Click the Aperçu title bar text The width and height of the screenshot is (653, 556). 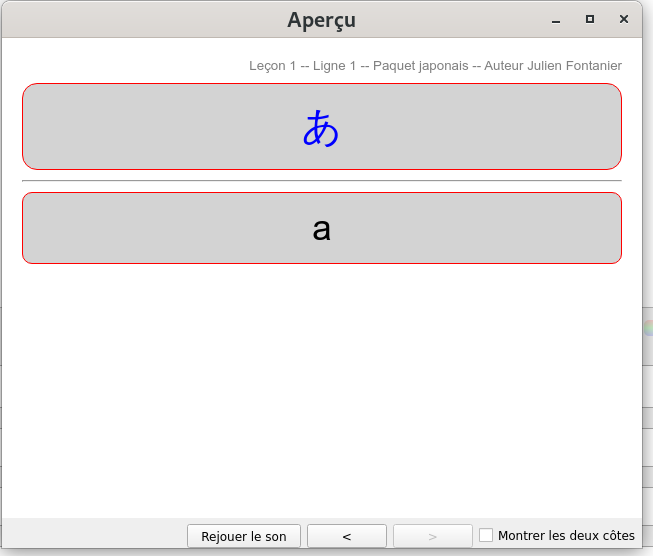[321, 20]
